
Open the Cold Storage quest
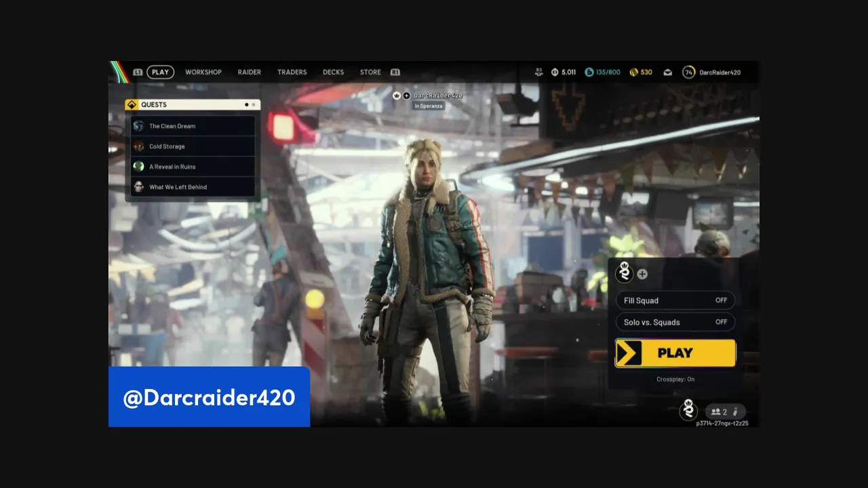pyautogui.click(x=193, y=146)
